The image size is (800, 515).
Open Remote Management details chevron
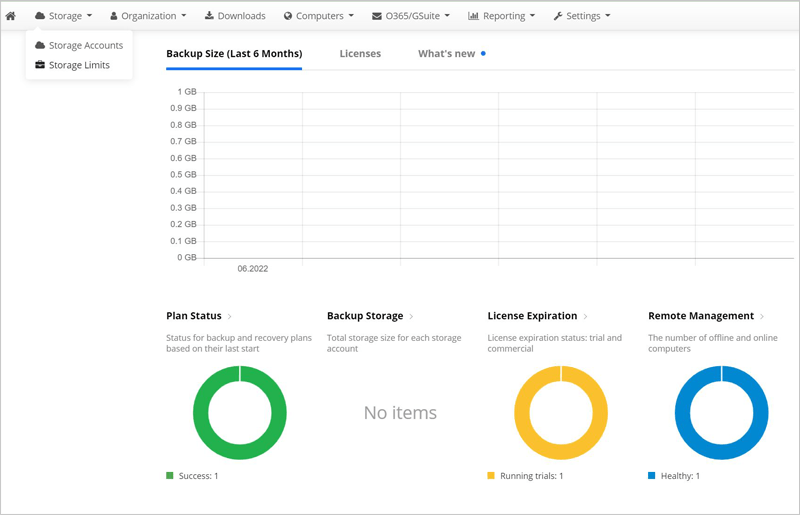pos(762,316)
